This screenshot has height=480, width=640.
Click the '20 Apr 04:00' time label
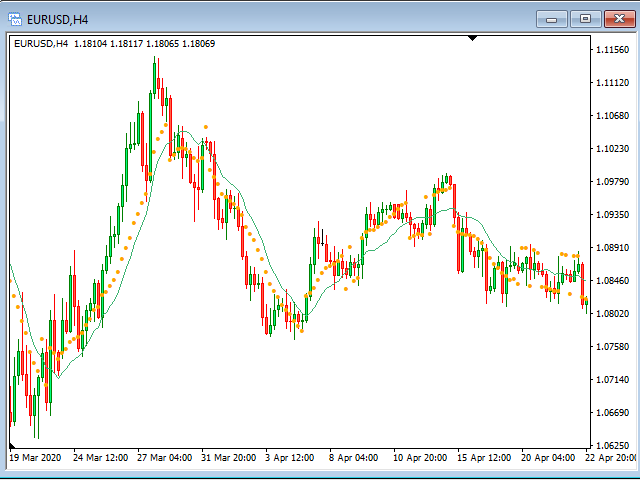tap(548, 458)
